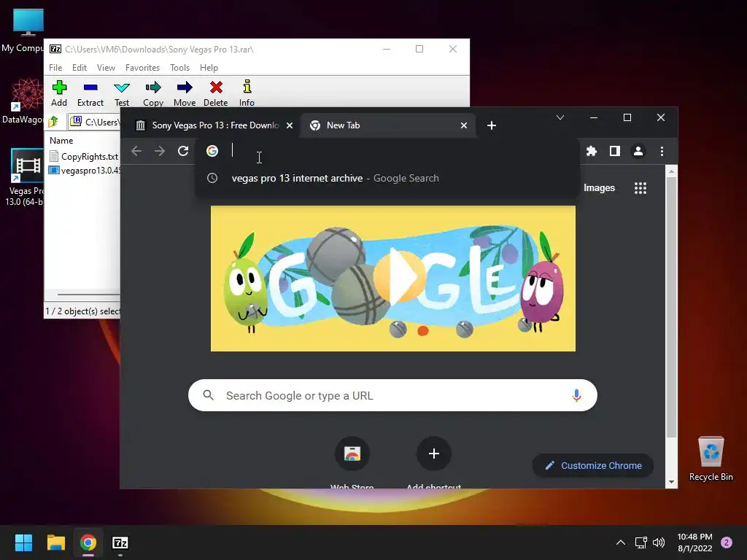Play the Google Doodle game
Image resolution: width=747 pixels, height=560 pixels.
coord(399,276)
